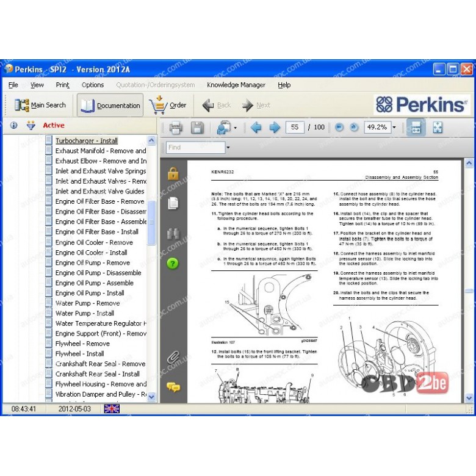The image size is (476, 476).
Task: Open zoom level dropdown arrow
Action: (x=394, y=127)
